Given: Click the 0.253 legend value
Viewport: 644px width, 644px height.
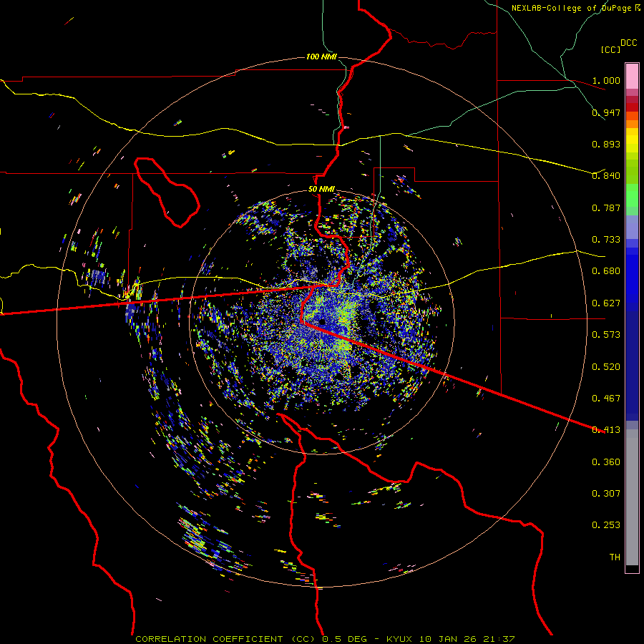Looking at the screenshot, I should (x=606, y=525).
